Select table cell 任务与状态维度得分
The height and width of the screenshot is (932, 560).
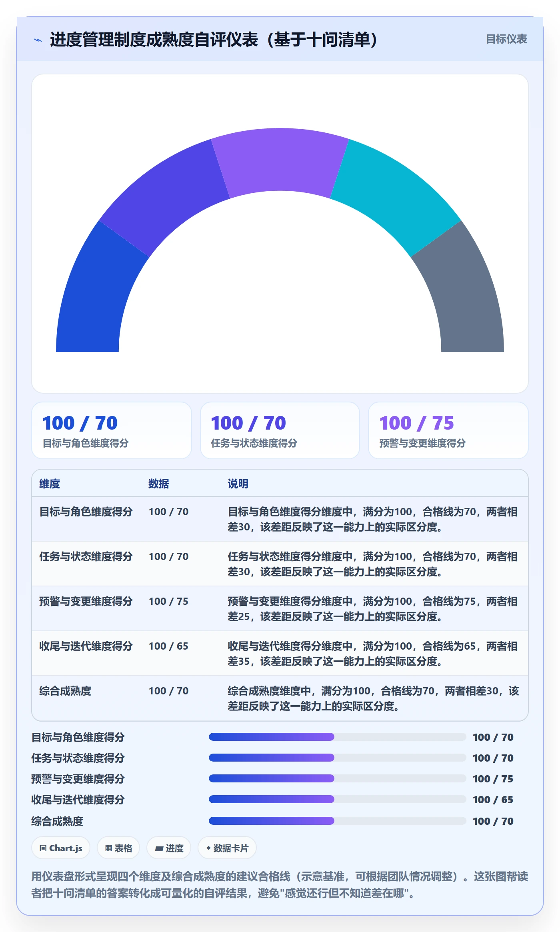pyautogui.click(x=86, y=556)
